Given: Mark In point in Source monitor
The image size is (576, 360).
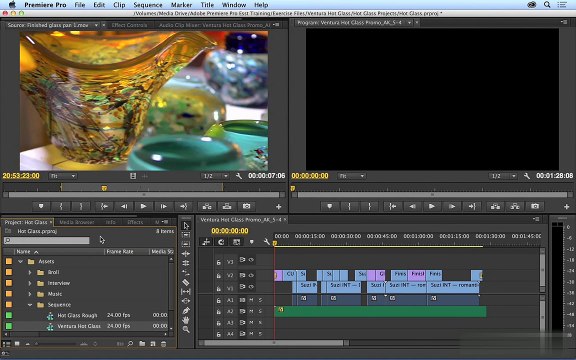Looking at the screenshot, I should pos(61,206).
